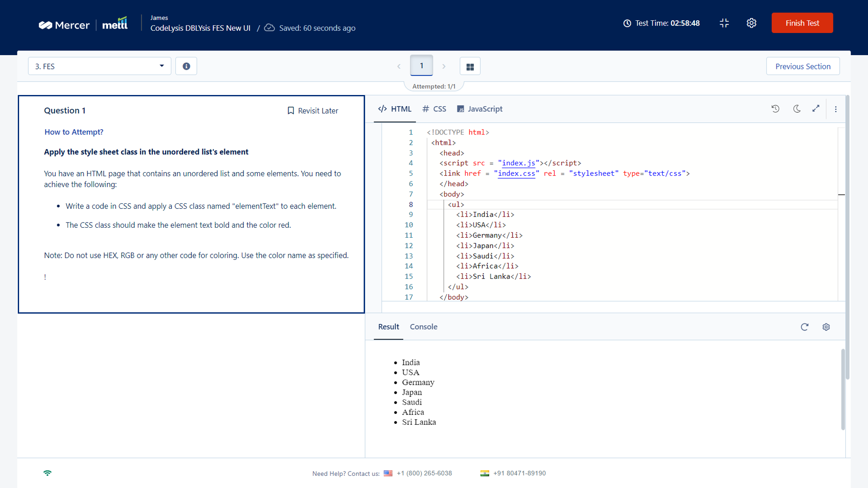
Task: Click code line 8 with ul tag
Action: pyautogui.click(x=632, y=204)
